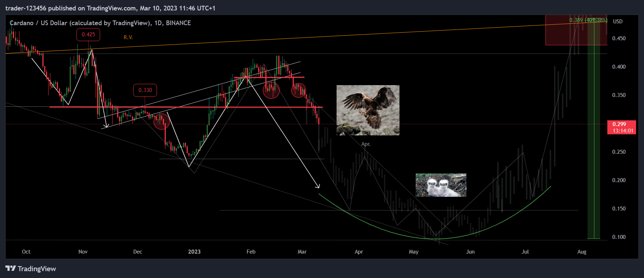Click the 0.450 price axis value

[619, 38]
